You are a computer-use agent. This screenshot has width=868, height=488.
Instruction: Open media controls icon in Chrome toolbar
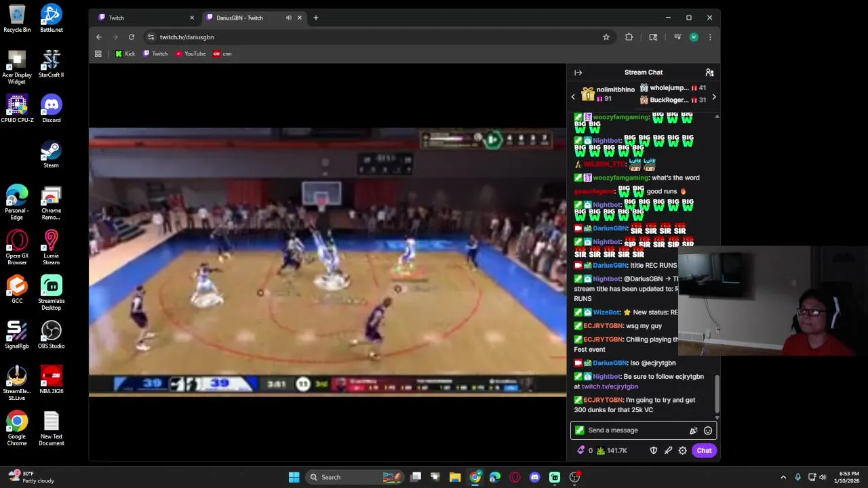pos(677,37)
